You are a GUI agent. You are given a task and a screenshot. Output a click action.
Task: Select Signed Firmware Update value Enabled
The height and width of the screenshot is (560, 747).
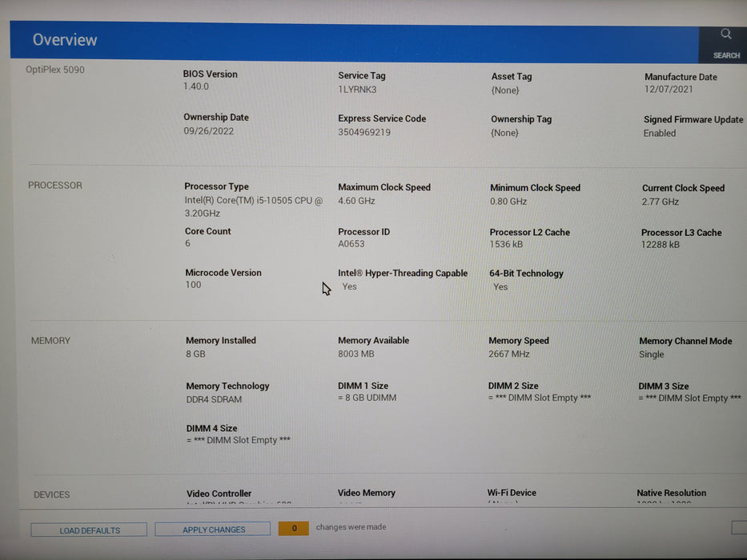point(660,133)
